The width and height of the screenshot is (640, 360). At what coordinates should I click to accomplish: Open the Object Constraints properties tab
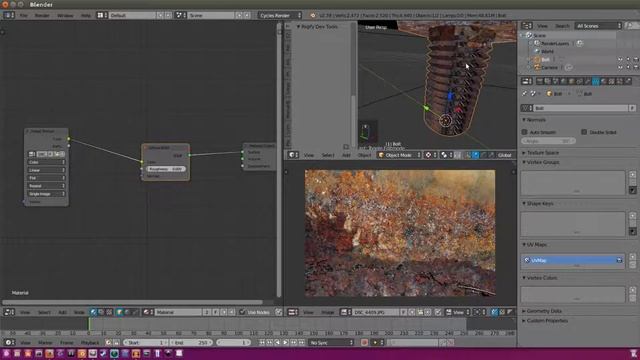[580, 81]
